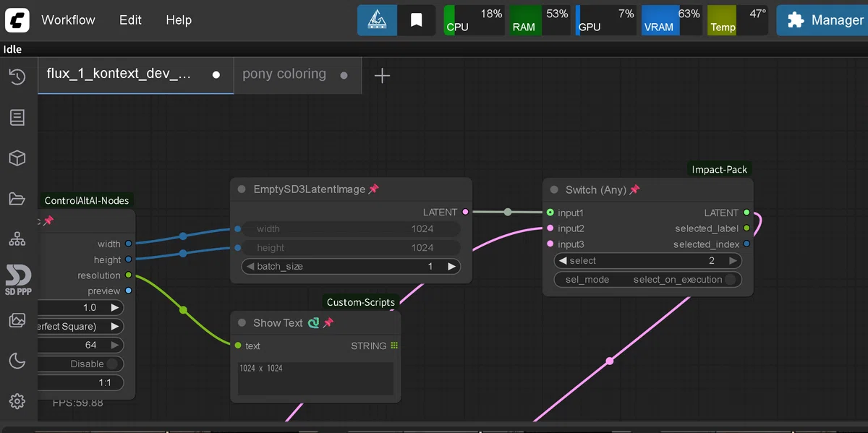Open the 1:1 aspect ratio dropdown

(x=80, y=382)
